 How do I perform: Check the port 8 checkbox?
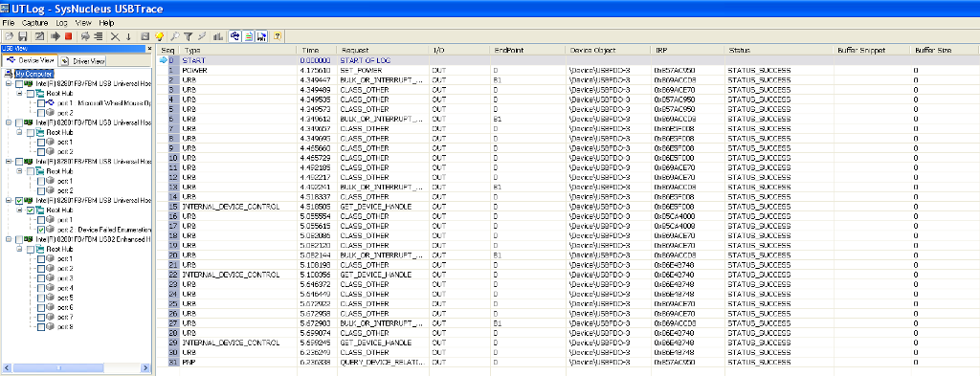tap(41, 326)
